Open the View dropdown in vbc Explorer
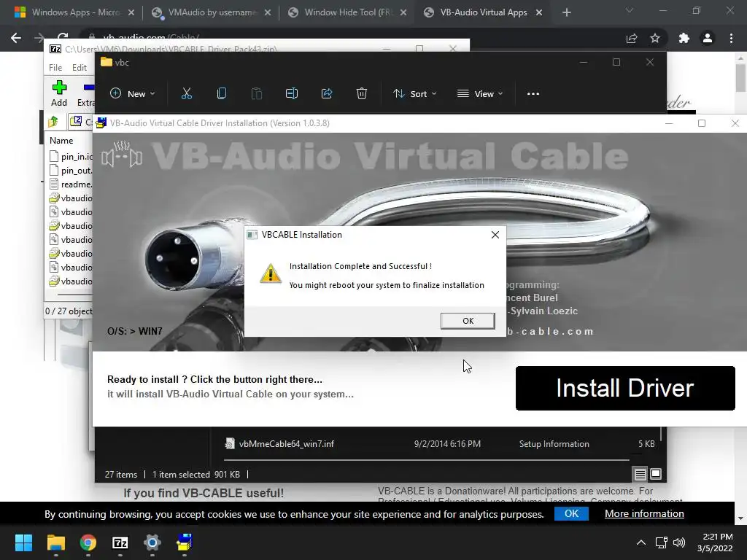The image size is (747, 560). coord(480,94)
